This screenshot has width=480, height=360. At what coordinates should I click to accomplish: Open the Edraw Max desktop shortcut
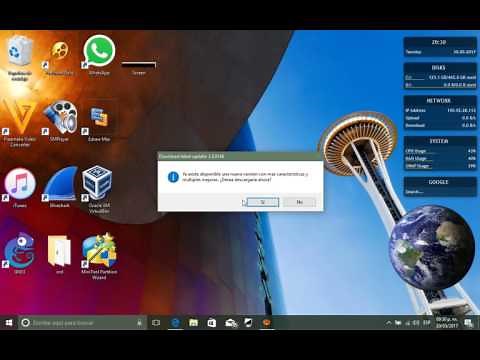tap(99, 123)
